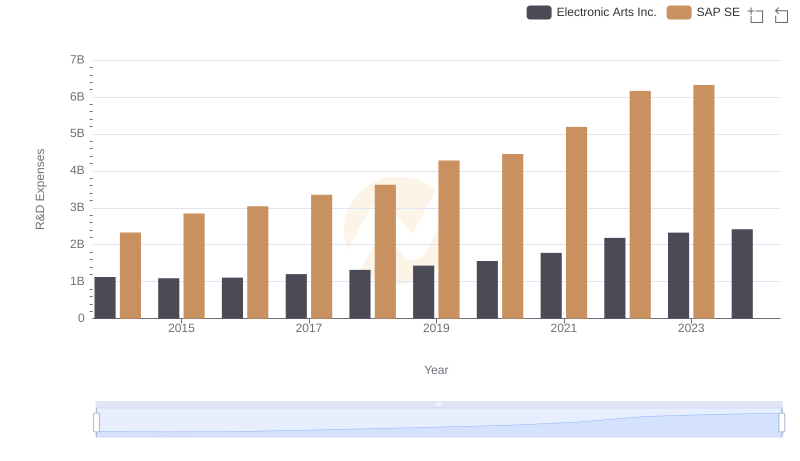Click the 2B y-axis label
Viewport: 800px width, 461px height.
coord(77,244)
